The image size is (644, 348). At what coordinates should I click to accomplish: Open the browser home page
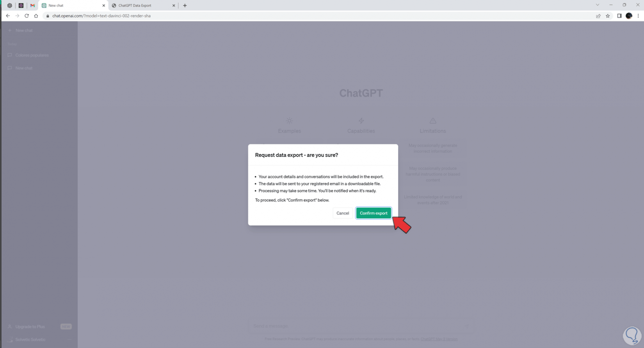[36, 16]
